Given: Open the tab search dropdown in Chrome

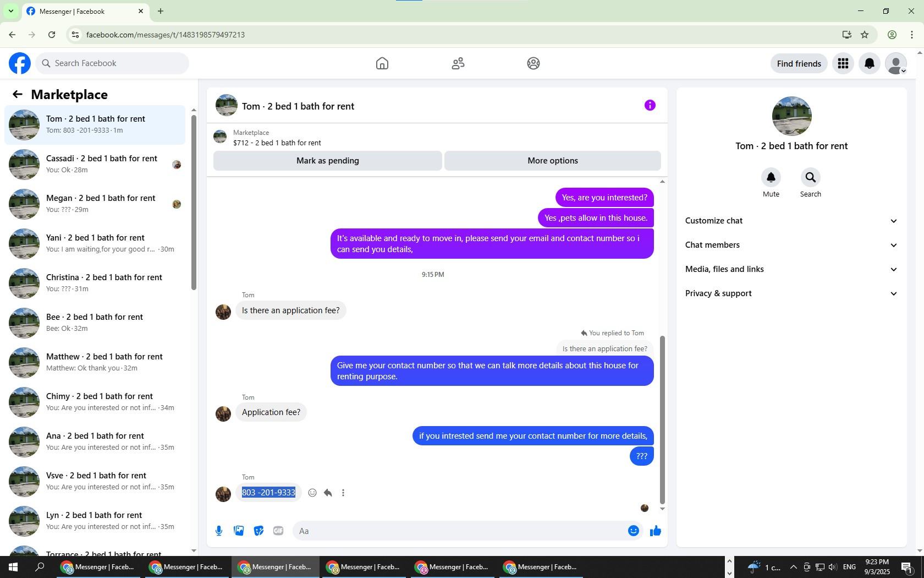Looking at the screenshot, I should click(11, 11).
